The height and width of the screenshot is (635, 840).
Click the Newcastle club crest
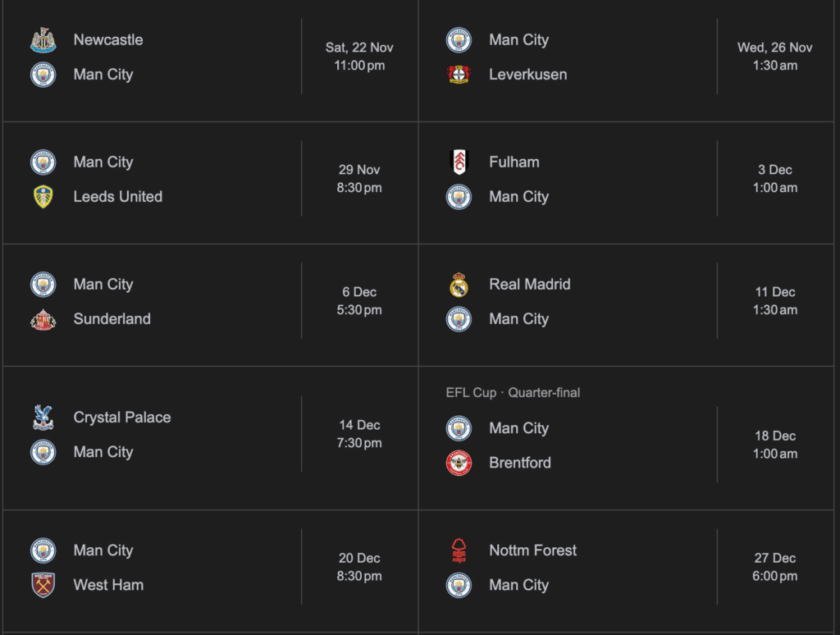[x=43, y=39]
